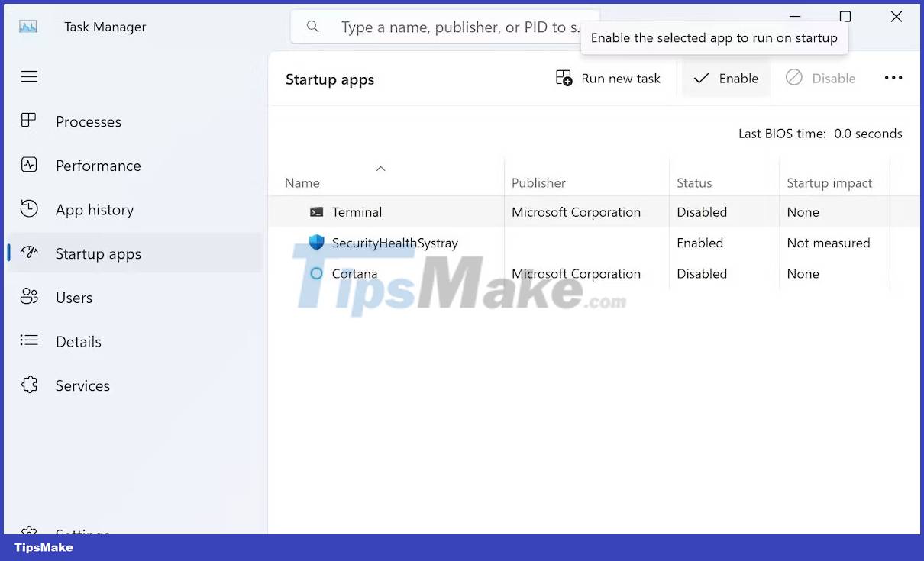Image resolution: width=924 pixels, height=561 pixels.
Task: Open the App history page
Action: point(95,210)
